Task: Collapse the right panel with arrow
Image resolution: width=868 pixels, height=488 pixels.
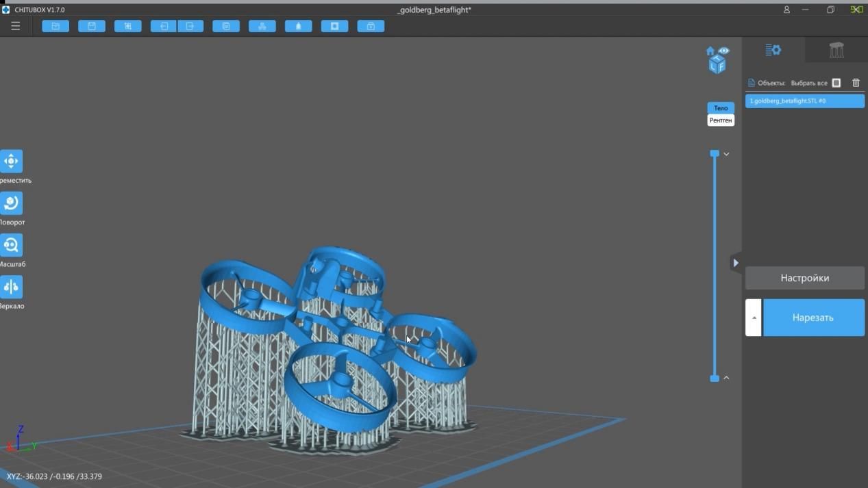Action: point(735,263)
